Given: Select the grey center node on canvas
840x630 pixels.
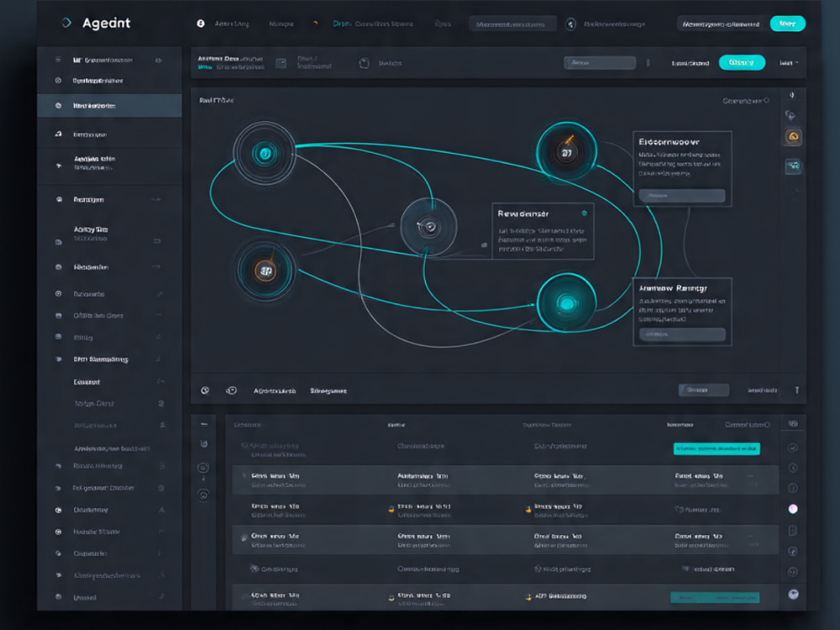Looking at the screenshot, I should [428, 227].
